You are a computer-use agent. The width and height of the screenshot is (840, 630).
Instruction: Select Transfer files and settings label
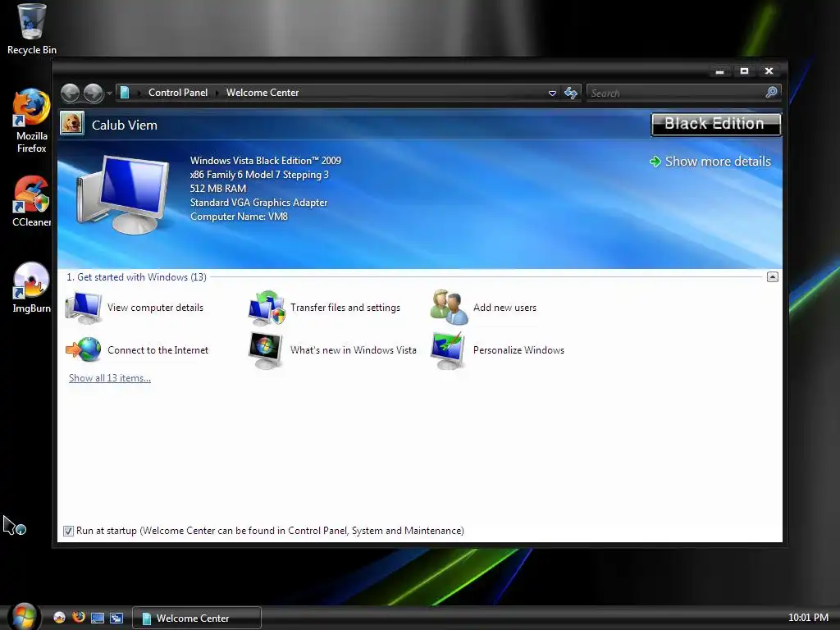click(x=345, y=308)
